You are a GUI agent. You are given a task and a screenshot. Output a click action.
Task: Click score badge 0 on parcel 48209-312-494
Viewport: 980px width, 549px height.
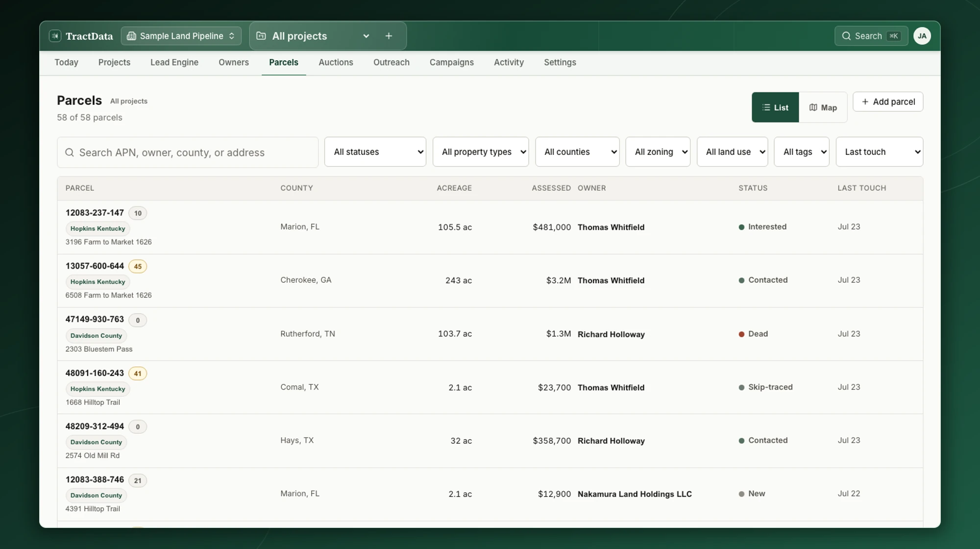(138, 427)
